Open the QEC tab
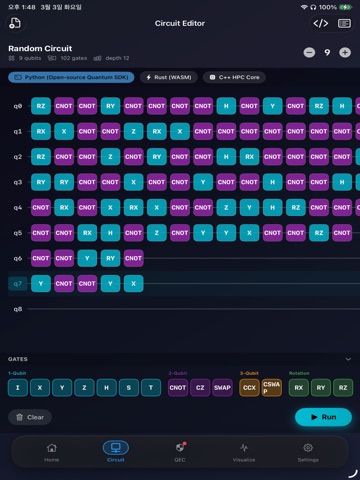 pos(180,452)
